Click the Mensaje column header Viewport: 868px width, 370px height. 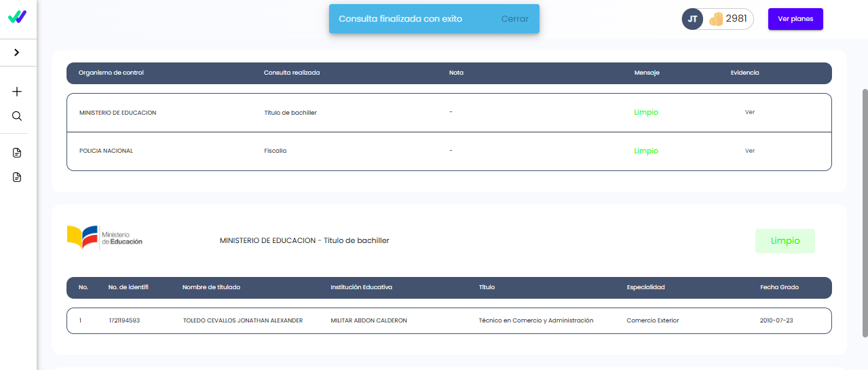(x=647, y=73)
